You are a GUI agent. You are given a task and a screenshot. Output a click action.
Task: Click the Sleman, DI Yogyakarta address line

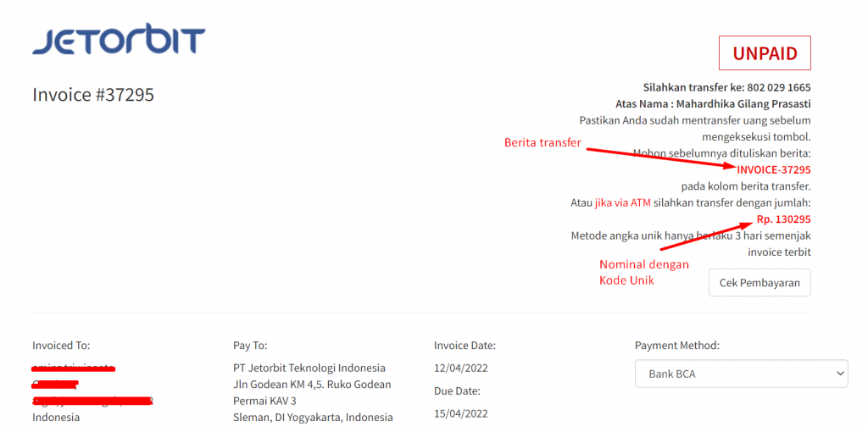coord(313,417)
